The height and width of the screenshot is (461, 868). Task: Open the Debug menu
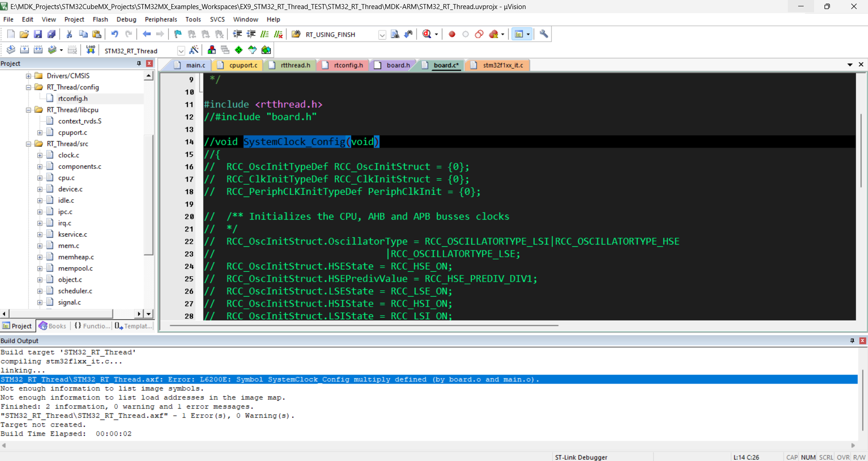tap(126, 19)
